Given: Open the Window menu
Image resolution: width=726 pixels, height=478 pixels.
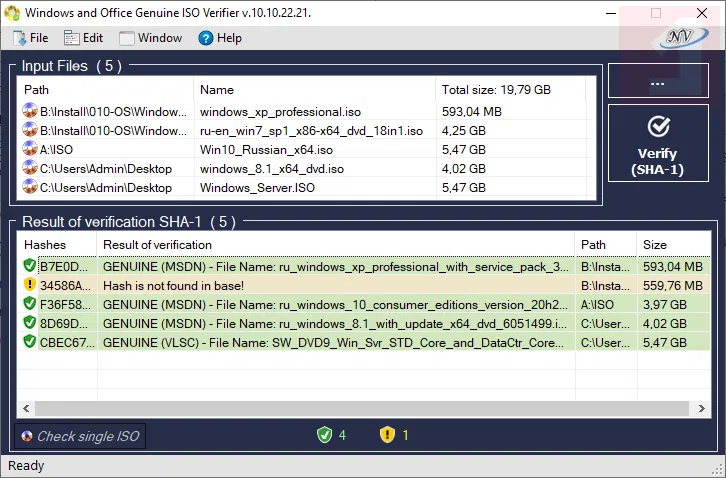Looking at the screenshot, I should [150, 38].
